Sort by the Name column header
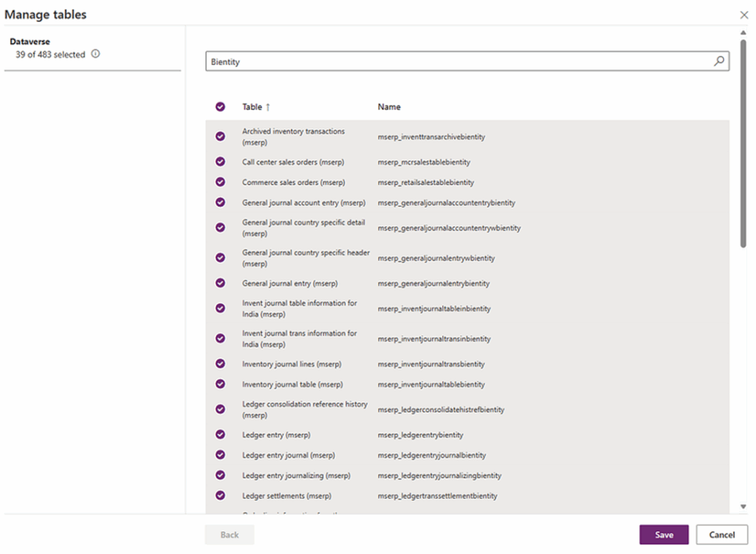Screen dimensions: 756x554 pos(389,107)
